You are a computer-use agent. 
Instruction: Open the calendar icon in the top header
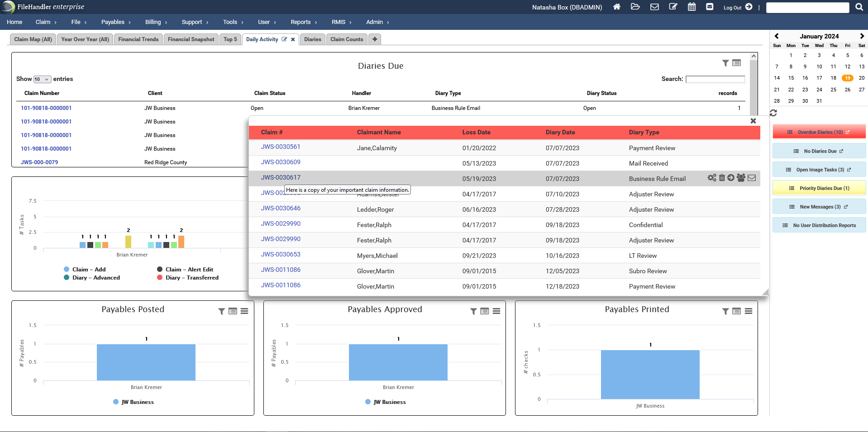tap(691, 7)
